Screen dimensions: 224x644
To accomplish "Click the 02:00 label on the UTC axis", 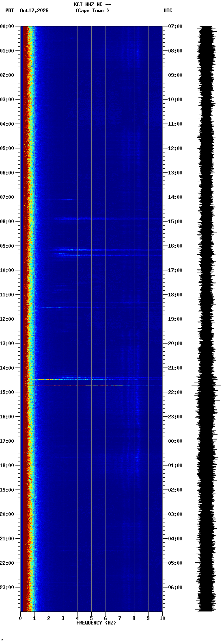I will (175, 490).
